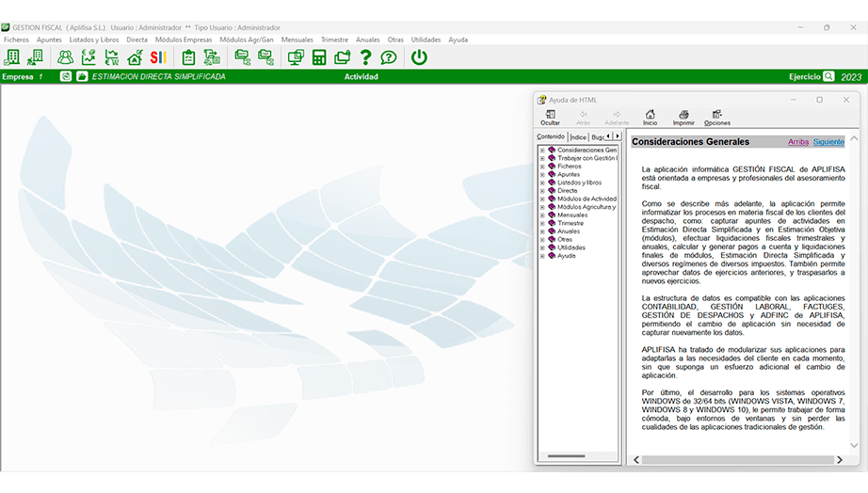Click the clipboard checklist icon
The width and height of the screenshot is (868, 493).
(x=188, y=57)
